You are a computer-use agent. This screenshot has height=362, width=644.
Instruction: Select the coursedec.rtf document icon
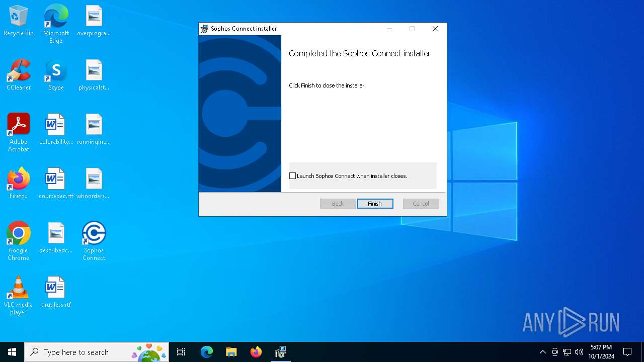point(56,184)
